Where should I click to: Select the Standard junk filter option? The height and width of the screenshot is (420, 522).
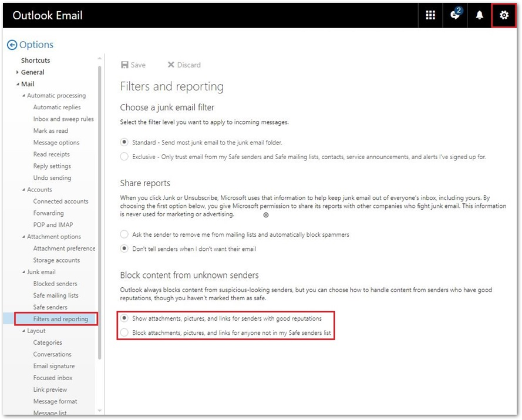point(124,142)
